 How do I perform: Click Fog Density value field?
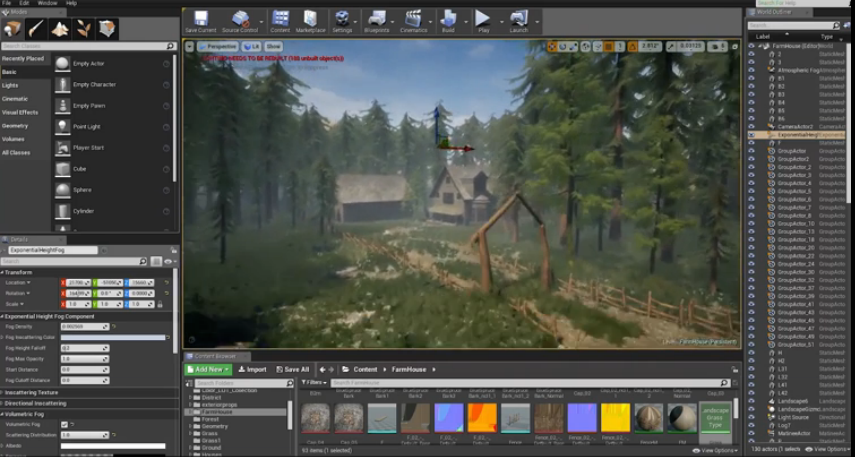[85, 327]
